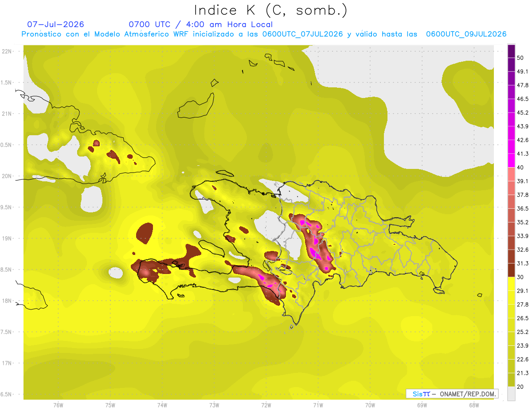
Task: Click the "22N" latitude label
Action: pos(7,51)
